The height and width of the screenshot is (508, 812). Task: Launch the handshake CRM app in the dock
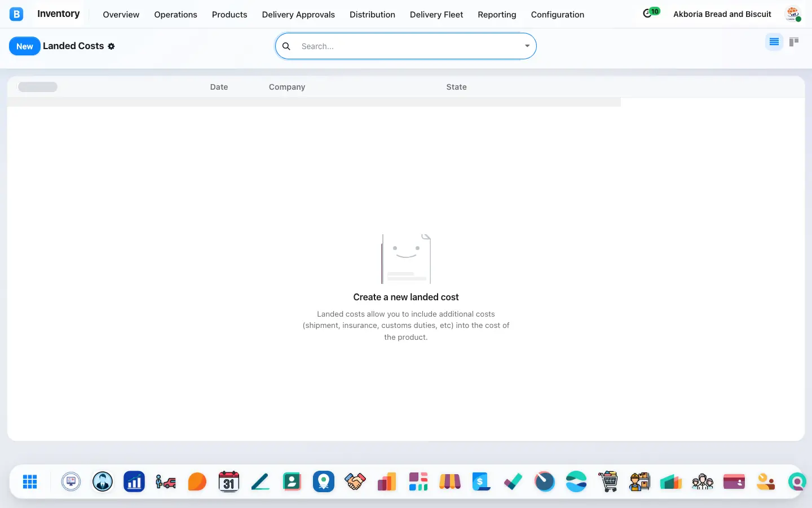coord(355,481)
